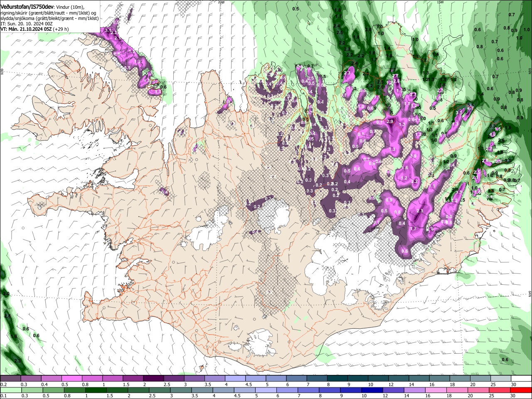Pick the 9–10 royal blue swatch on the bottom scale
This screenshot has width=532, height=399.
point(351,390)
